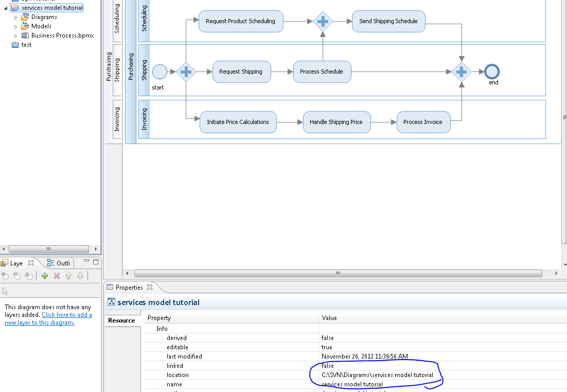Select the Resource tab in Properties
This screenshot has height=392, width=567.
coord(121,320)
